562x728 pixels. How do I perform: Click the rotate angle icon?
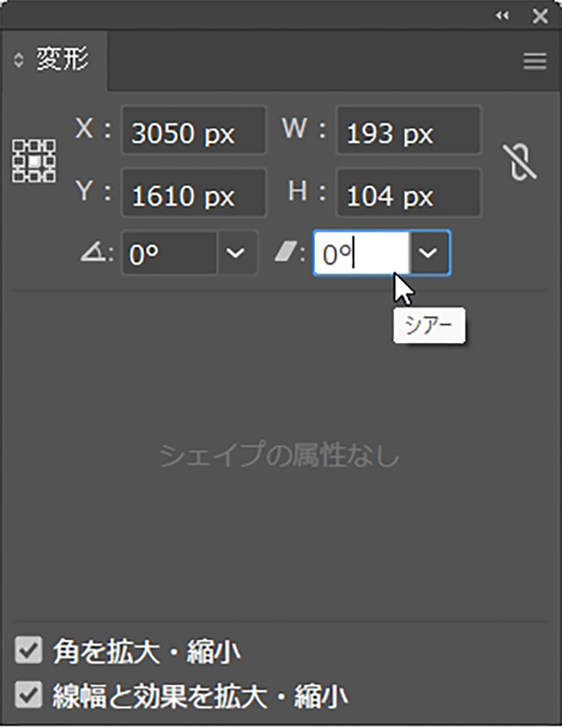tap(91, 253)
